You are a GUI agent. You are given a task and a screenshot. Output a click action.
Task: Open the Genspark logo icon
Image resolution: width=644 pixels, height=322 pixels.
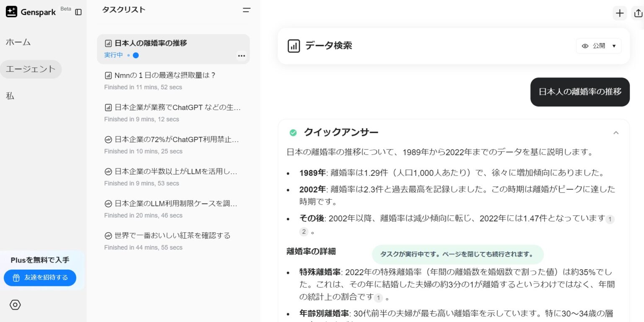(11, 11)
